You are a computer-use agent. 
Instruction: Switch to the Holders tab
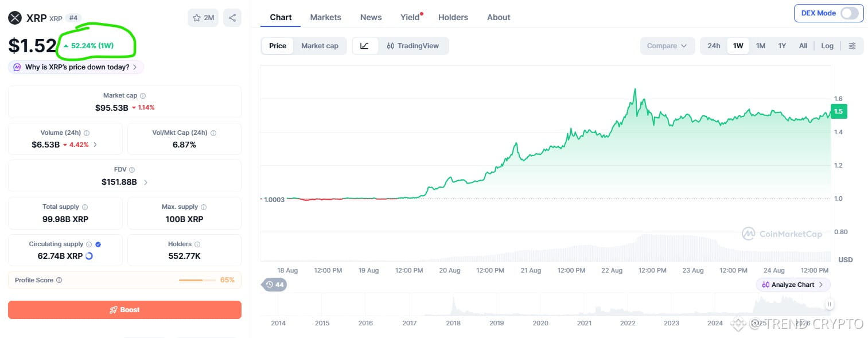coord(453,17)
